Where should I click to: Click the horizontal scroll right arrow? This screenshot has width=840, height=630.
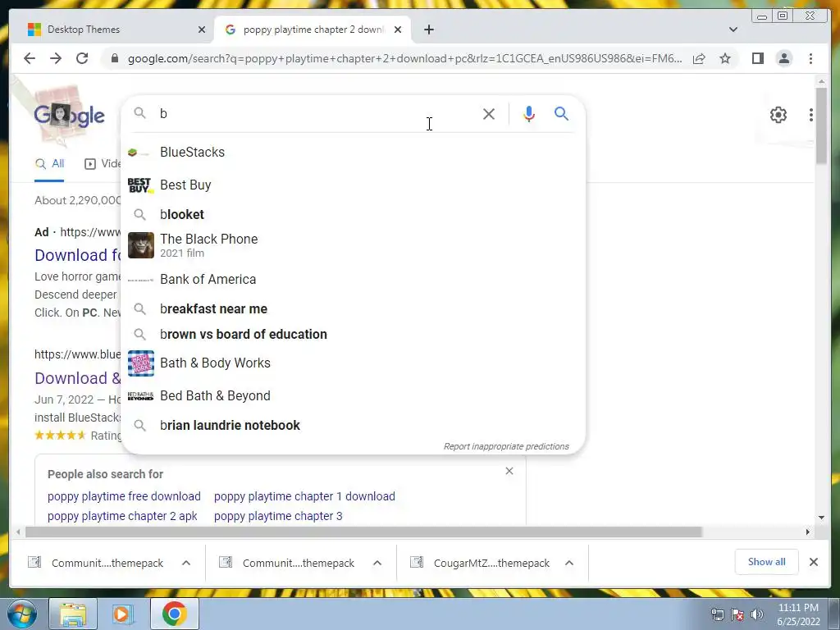tap(807, 532)
